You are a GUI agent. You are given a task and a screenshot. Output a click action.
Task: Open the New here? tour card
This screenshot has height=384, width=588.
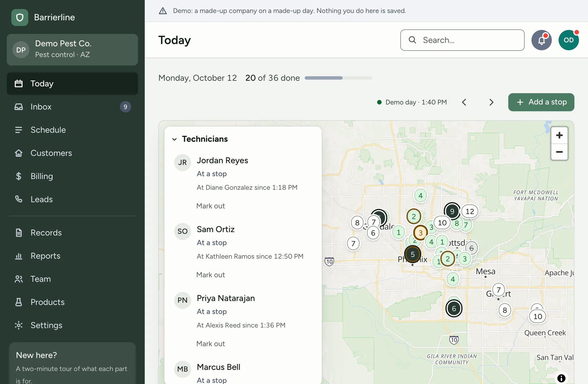72,364
